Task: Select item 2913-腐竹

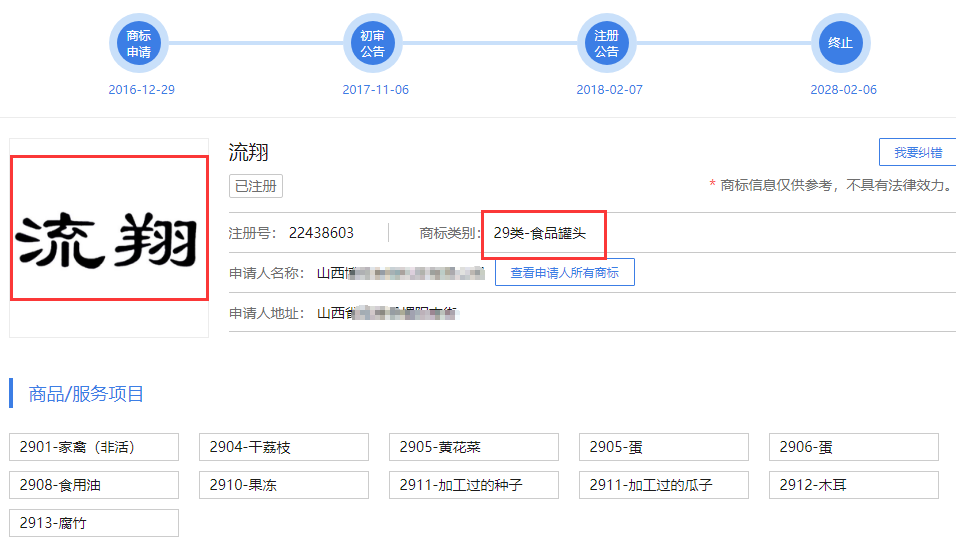Action: [x=94, y=522]
